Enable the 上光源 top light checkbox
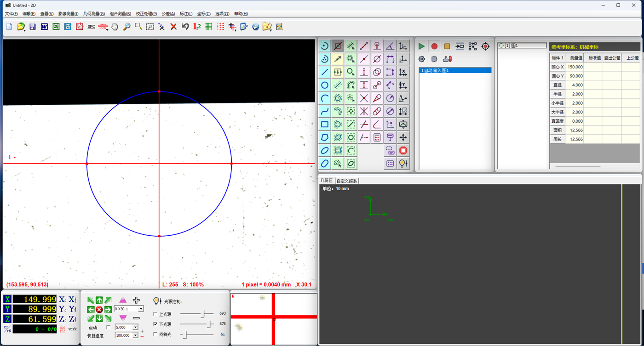Screen dimensions: 644x346 click(155, 314)
